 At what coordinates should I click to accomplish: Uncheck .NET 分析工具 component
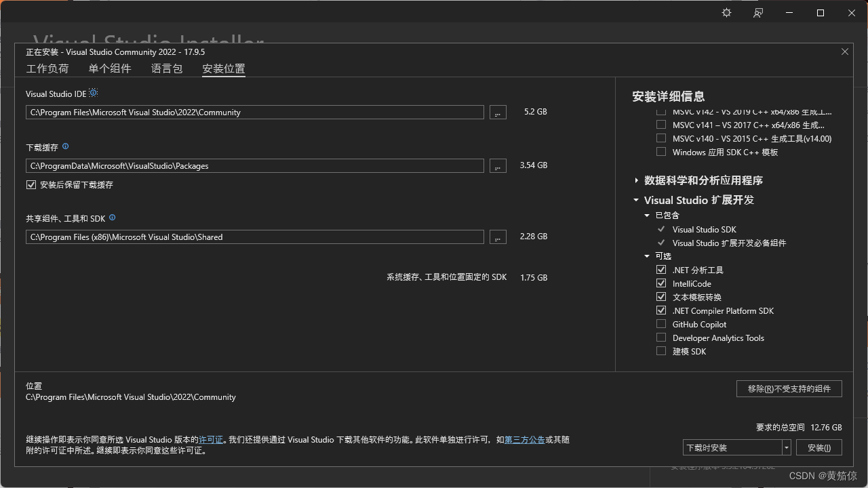661,270
